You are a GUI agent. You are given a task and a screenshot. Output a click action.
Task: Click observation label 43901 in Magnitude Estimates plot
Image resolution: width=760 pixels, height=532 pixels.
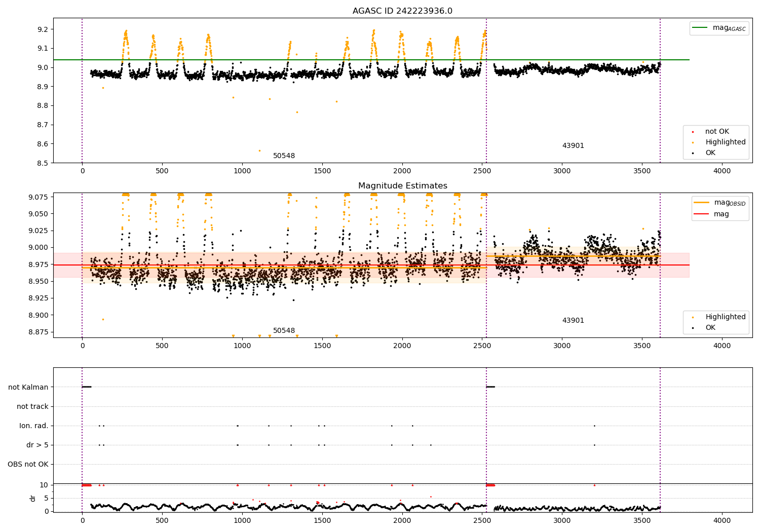pyautogui.click(x=573, y=321)
